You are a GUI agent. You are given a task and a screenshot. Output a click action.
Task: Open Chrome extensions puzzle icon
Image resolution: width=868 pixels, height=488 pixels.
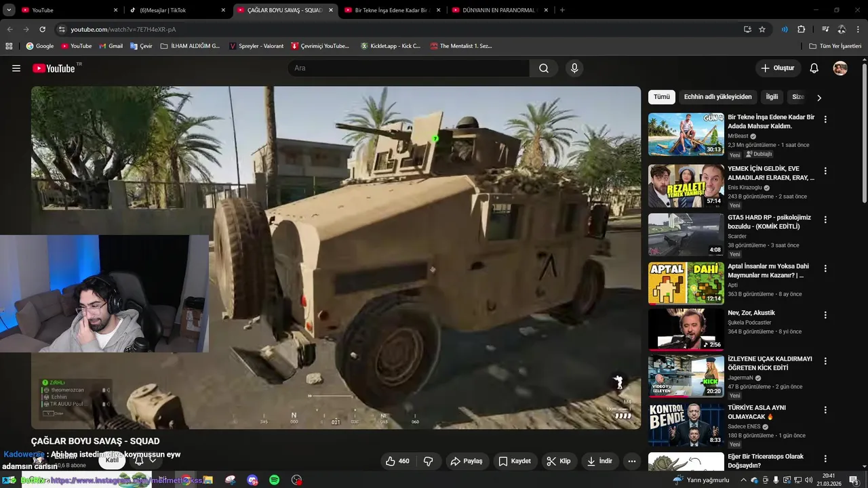tap(802, 29)
